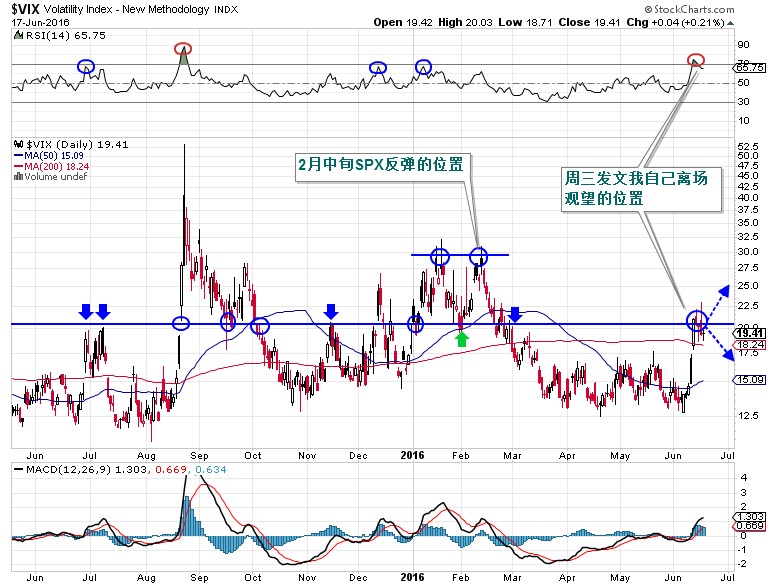The height and width of the screenshot is (583, 775).
Task: Click the 4 level on MACD axis
Action: click(x=744, y=478)
